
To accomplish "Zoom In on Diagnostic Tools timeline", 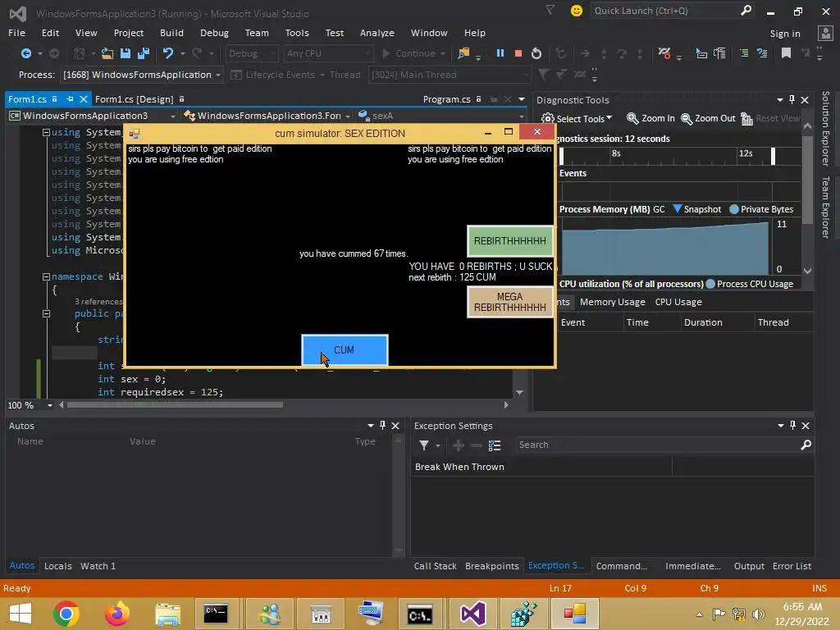I will 651,118.
